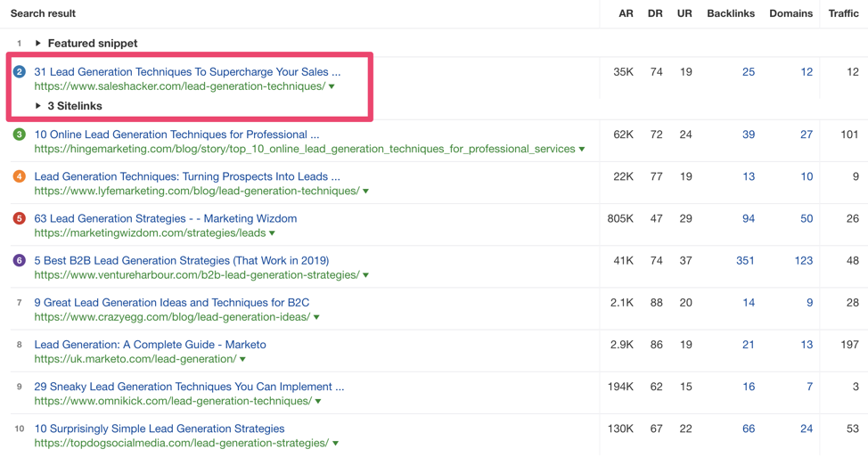Sort by the DR column header
Screen dimensions: 868x465
pyautogui.click(x=655, y=13)
